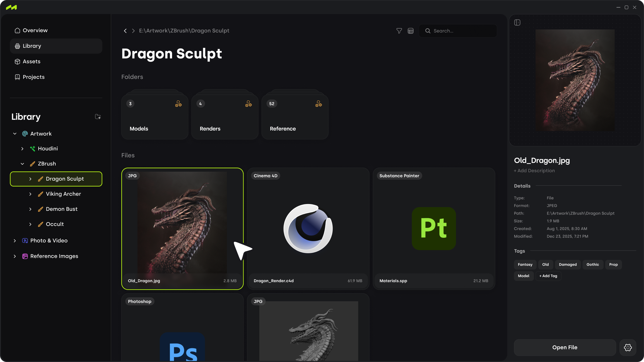This screenshot has height=362, width=644.
Task: Expand the Houdini folder
Action: click(x=22, y=148)
